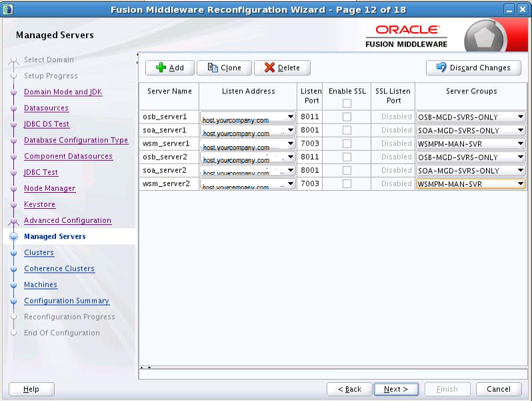Click the Discard Changes undo icon
Screen dimensions: 532x401
click(x=441, y=67)
